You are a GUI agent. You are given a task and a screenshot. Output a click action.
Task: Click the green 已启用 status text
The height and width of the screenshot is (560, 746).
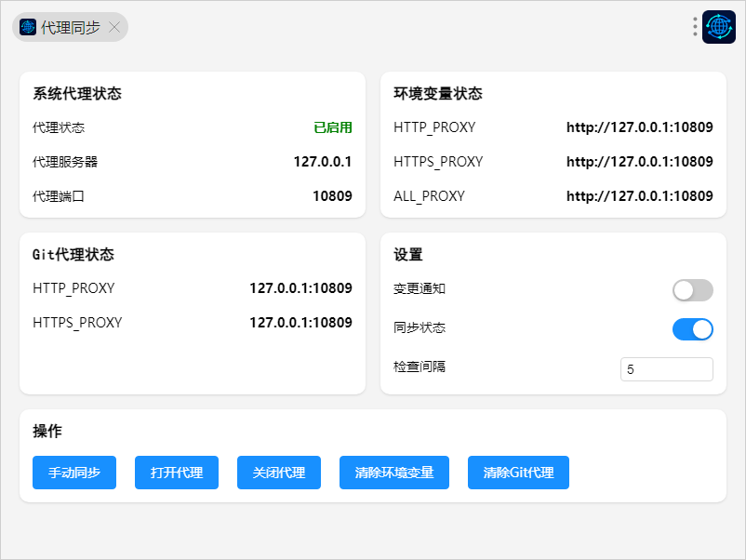332,127
